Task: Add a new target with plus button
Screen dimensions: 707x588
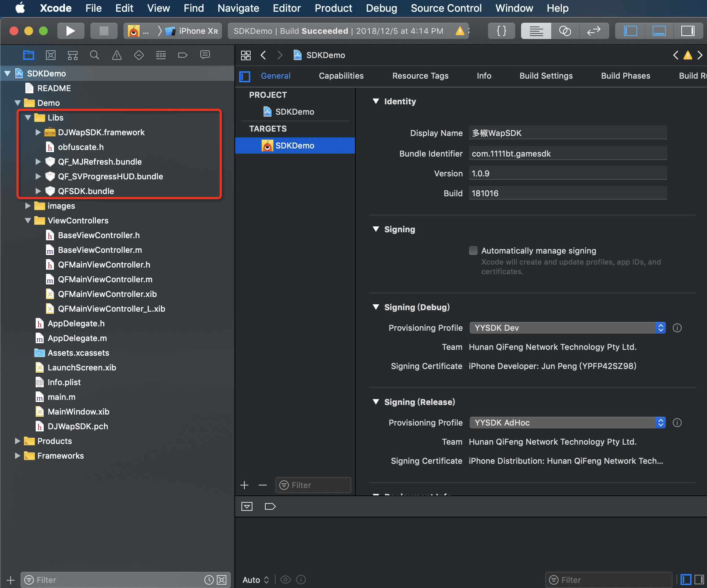Action: (244, 485)
